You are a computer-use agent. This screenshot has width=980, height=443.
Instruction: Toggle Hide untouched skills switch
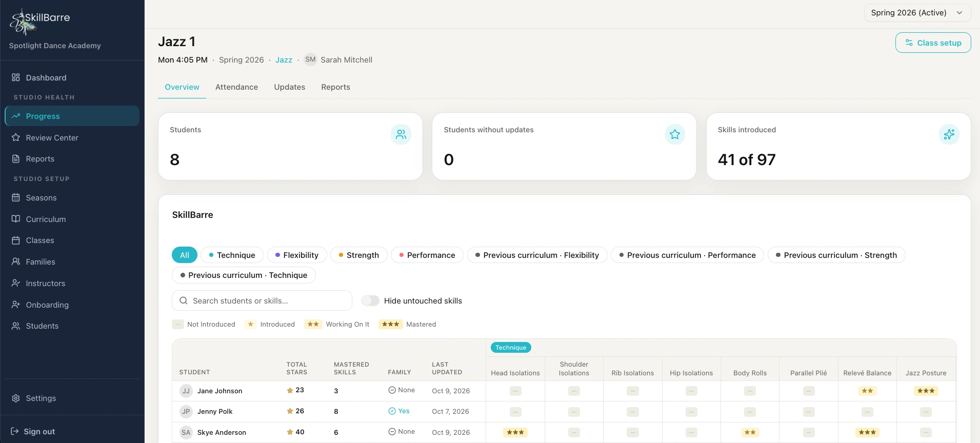pos(370,300)
